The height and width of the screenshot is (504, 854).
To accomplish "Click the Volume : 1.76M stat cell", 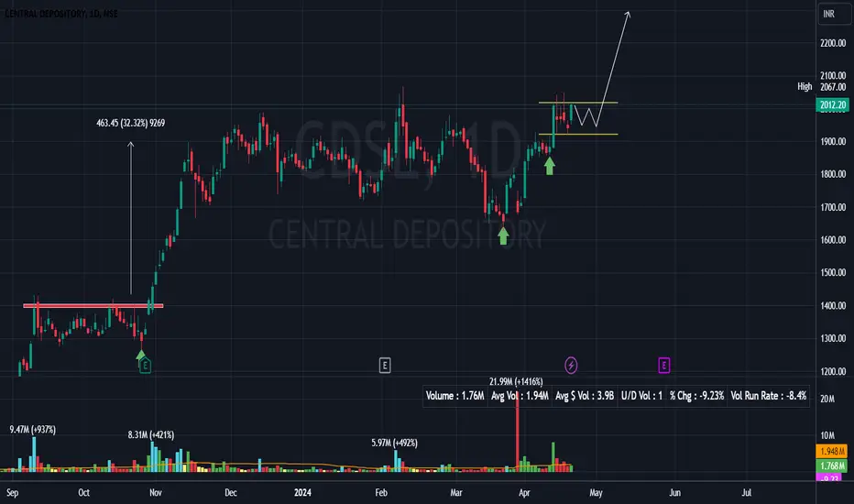I will point(454,396).
